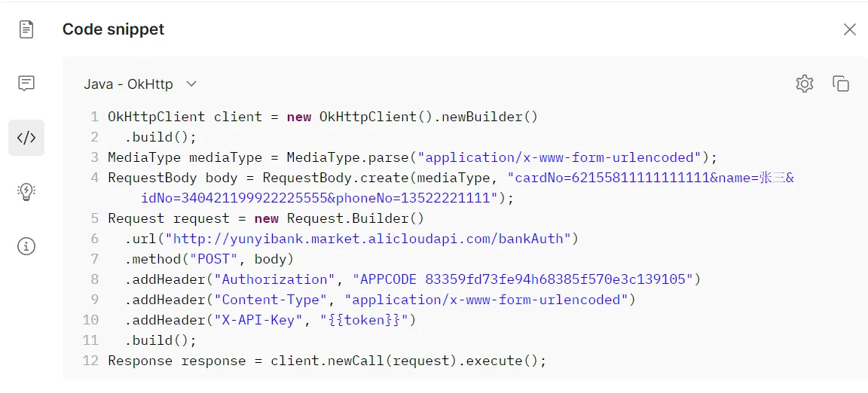Image resolution: width=868 pixels, height=393 pixels.
Task: Click the MediaType.parse string on line 3
Action: click(560, 158)
